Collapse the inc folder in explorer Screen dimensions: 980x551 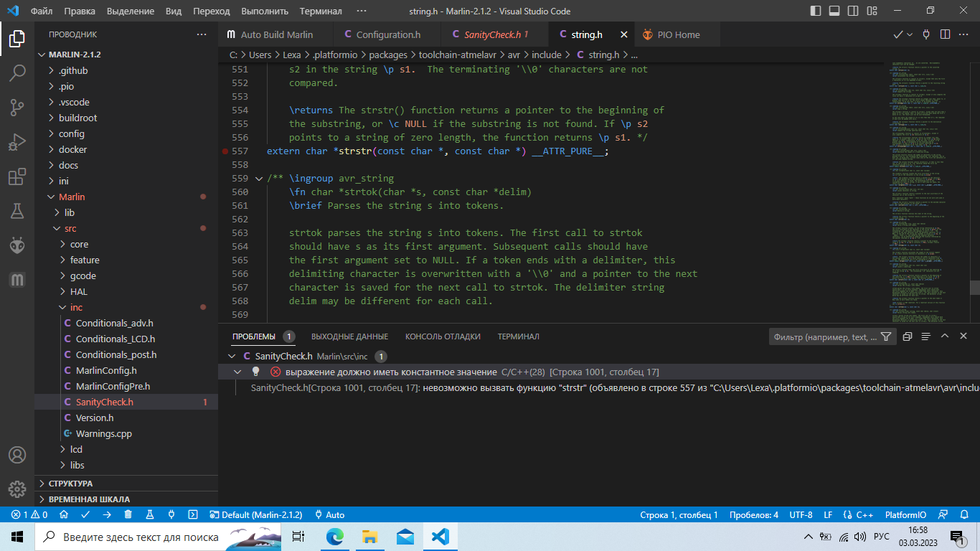[x=76, y=307]
